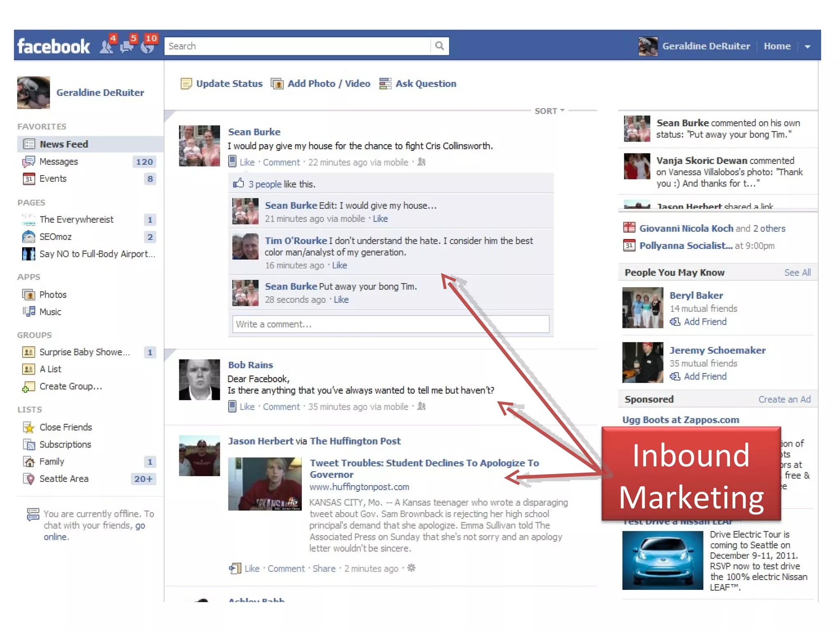Share Jason Herbert's Huffington Post link
The width and height of the screenshot is (840, 630).
tap(324, 568)
